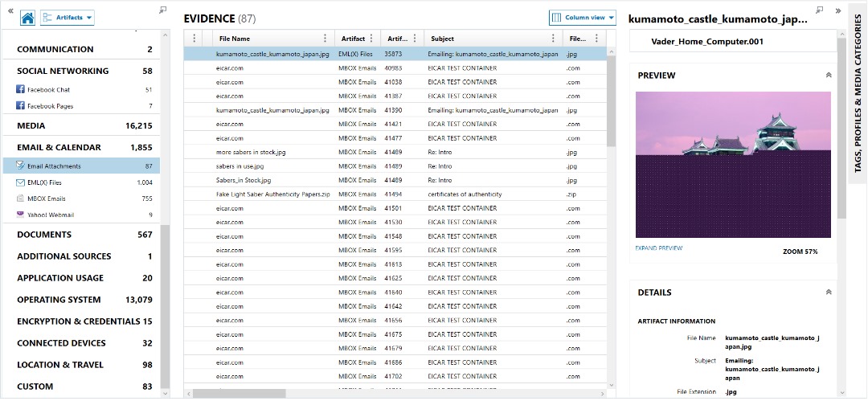Click the evidence table vertical scrollbar
Image resolution: width=868 pixels, height=401 pixels.
[x=611, y=101]
